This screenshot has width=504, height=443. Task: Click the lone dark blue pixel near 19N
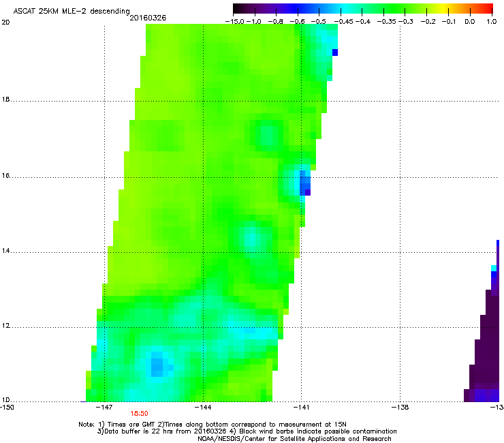pyautogui.click(x=335, y=52)
